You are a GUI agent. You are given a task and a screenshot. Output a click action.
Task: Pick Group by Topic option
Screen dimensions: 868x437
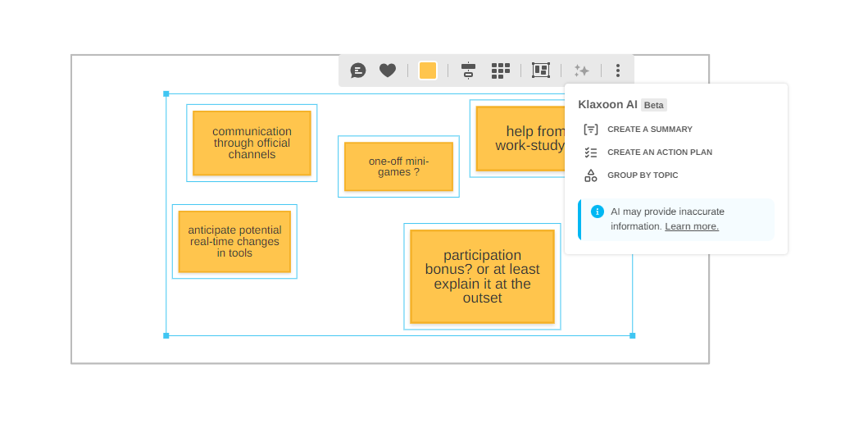pos(643,175)
